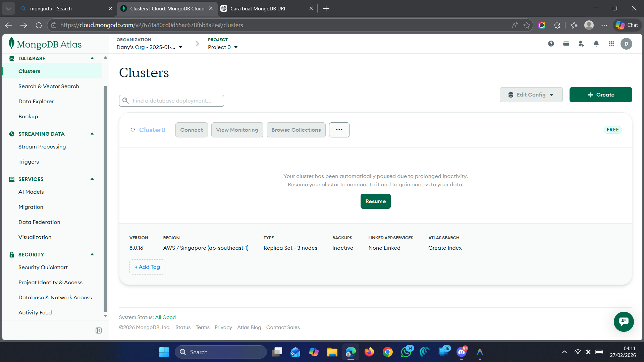Click the billing card icon in header
The width and height of the screenshot is (644, 362).
566,44
